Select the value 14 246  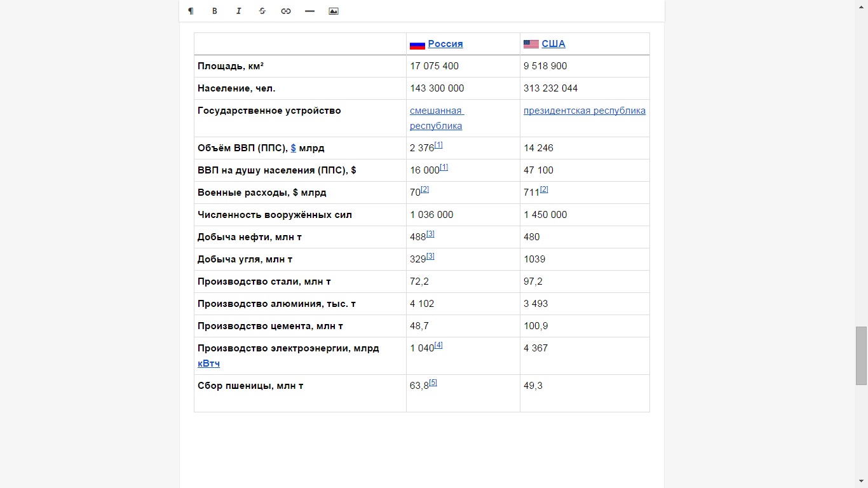539,148
